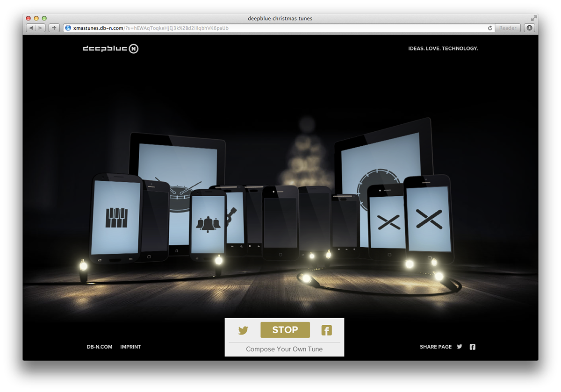Click the Twitter bird icon beside STOP
The image size is (561, 392).
point(243,330)
